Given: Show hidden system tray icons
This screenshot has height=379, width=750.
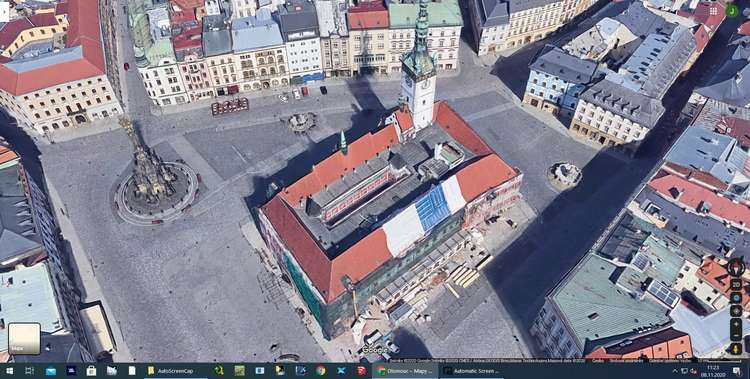Looking at the screenshot, I should click(675, 371).
